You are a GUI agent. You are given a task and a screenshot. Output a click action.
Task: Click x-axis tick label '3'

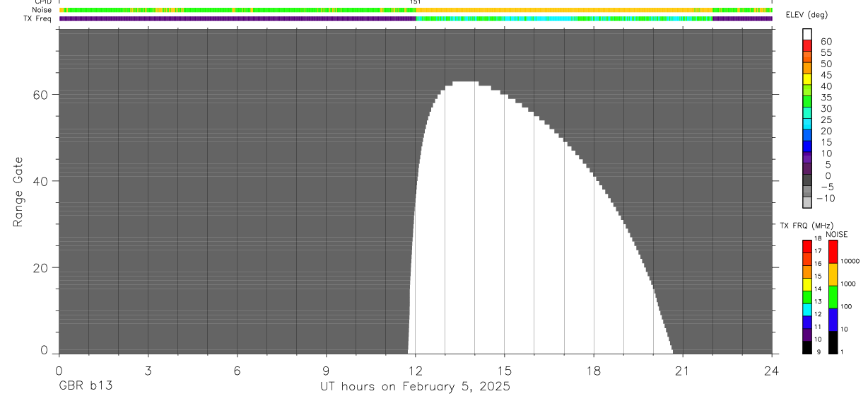click(x=148, y=371)
